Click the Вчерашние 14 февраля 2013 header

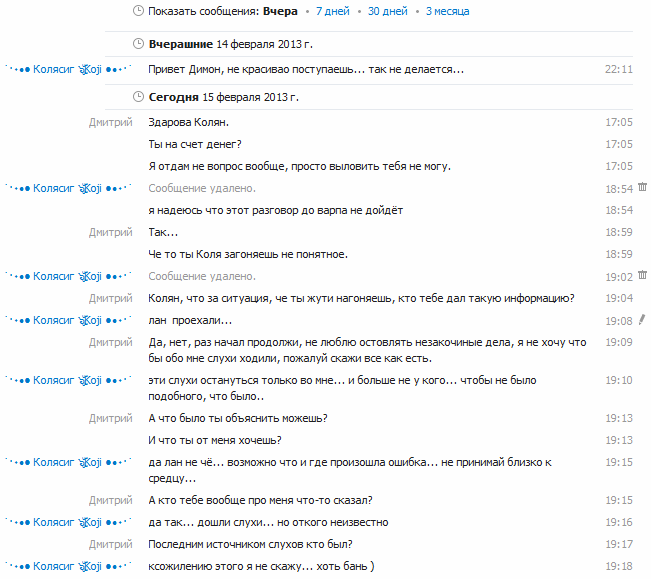coord(230,44)
